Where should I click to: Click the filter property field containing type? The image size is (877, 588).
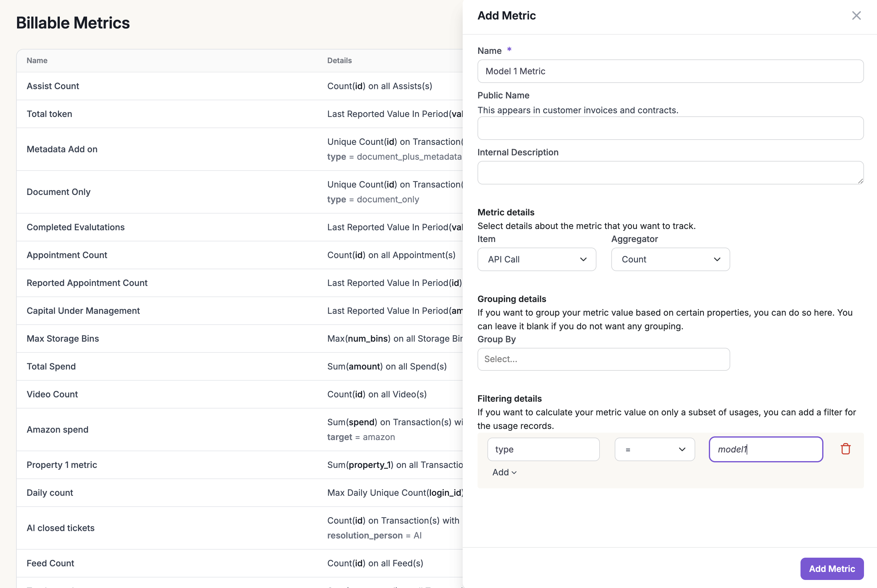(x=543, y=449)
